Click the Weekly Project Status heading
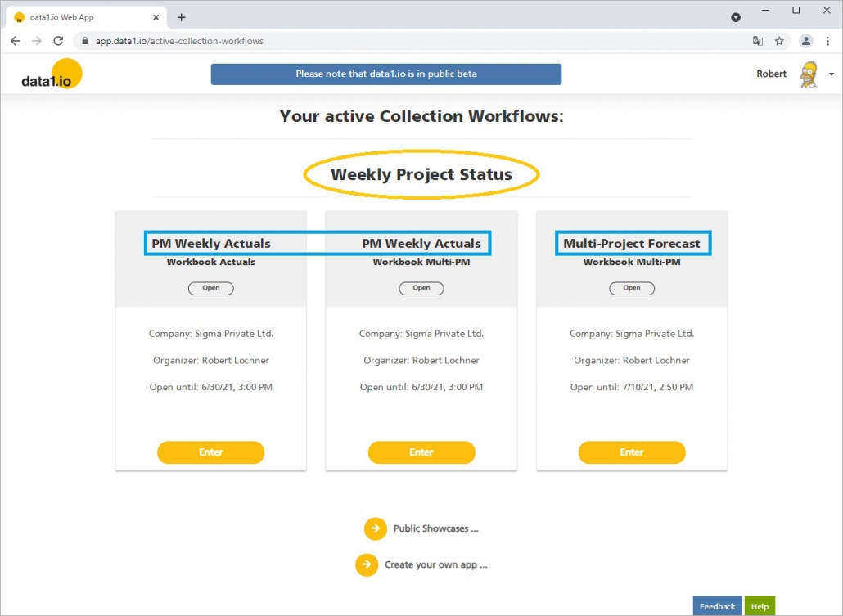Image resolution: width=843 pixels, height=616 pixels. pos(421,174)
